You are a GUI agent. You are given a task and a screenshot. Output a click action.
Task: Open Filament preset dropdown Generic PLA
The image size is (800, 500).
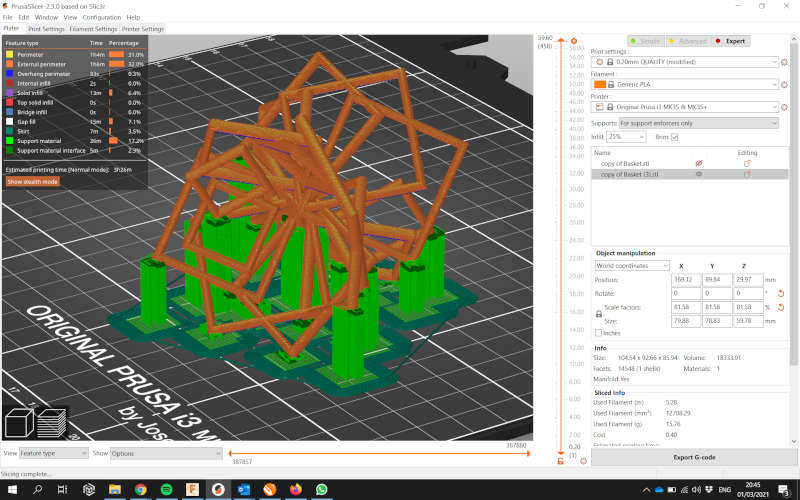click(x=685, y=84)
